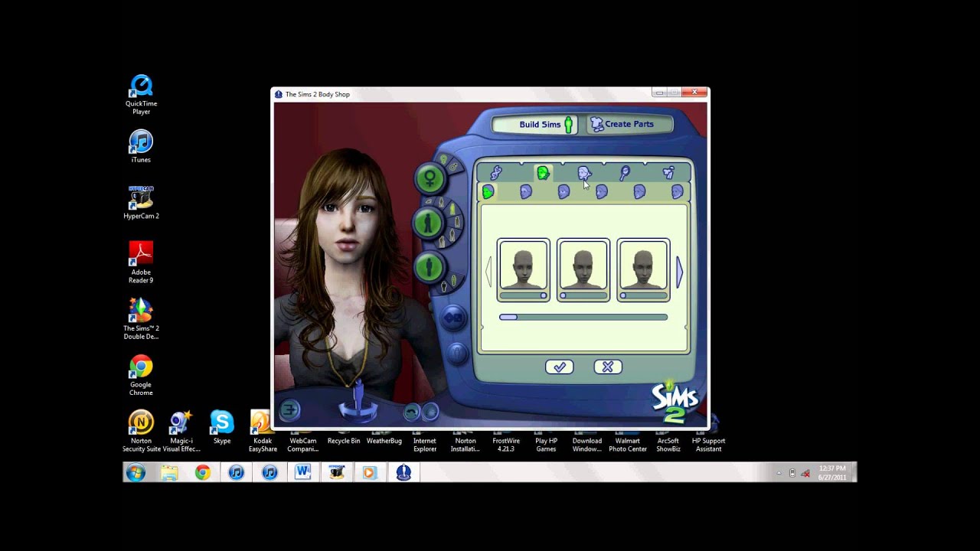Accept changes with the checkmark button
Image resolution: width=980 pixels, height=551 pixels.
(x=560, y=367)
